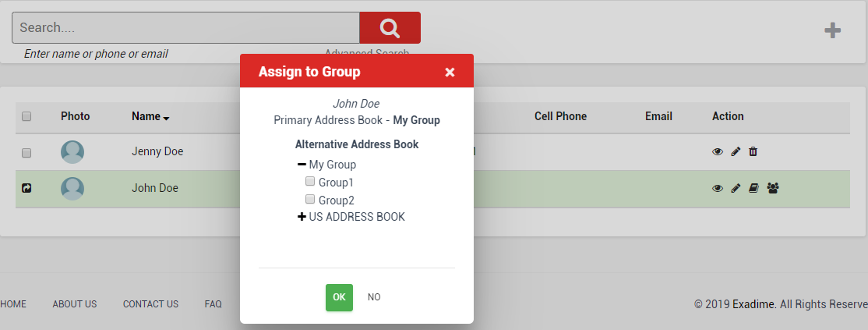Confirm with the green OK button
868x330 pixels.
coord(339,297)
